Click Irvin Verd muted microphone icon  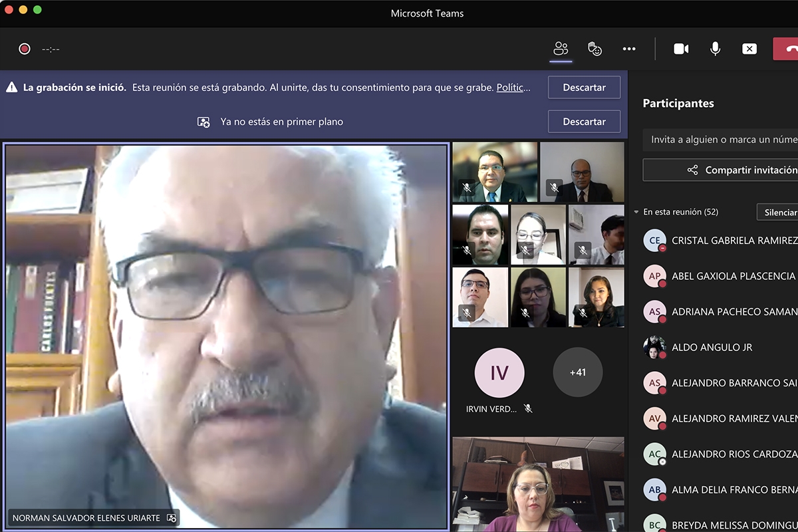click(528, 409)
